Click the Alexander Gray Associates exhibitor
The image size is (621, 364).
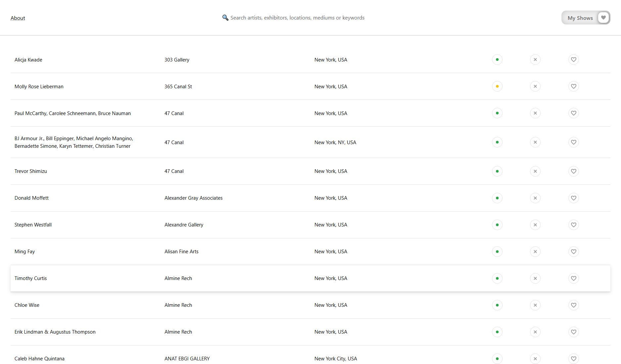194,198
